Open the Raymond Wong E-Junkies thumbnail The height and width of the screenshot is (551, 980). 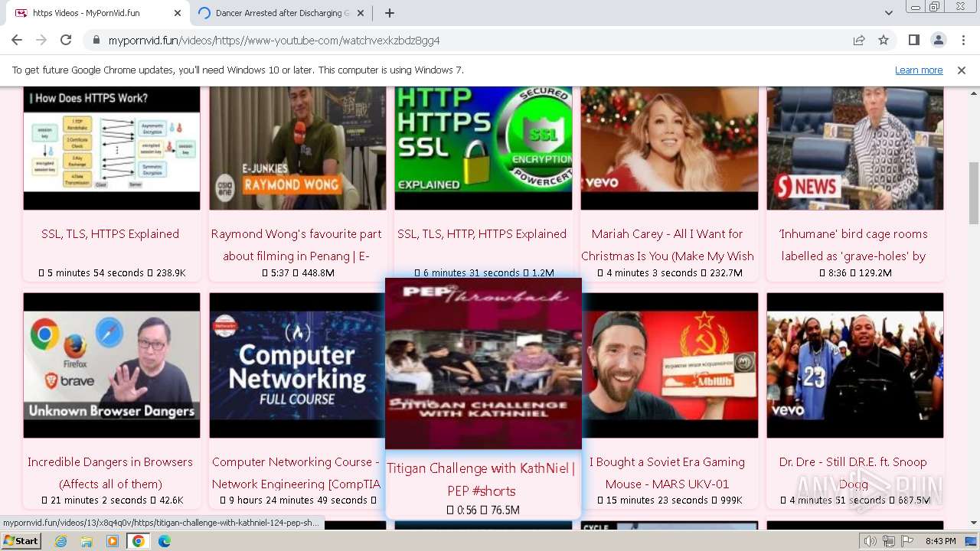click(298, 148)
